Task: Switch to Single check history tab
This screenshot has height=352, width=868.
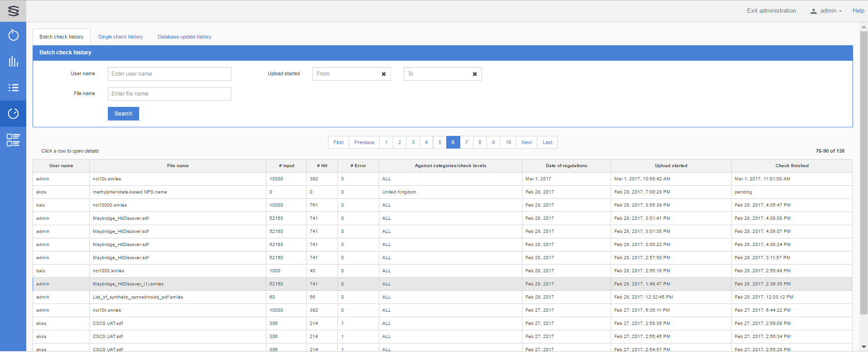Action: [121, 37]
